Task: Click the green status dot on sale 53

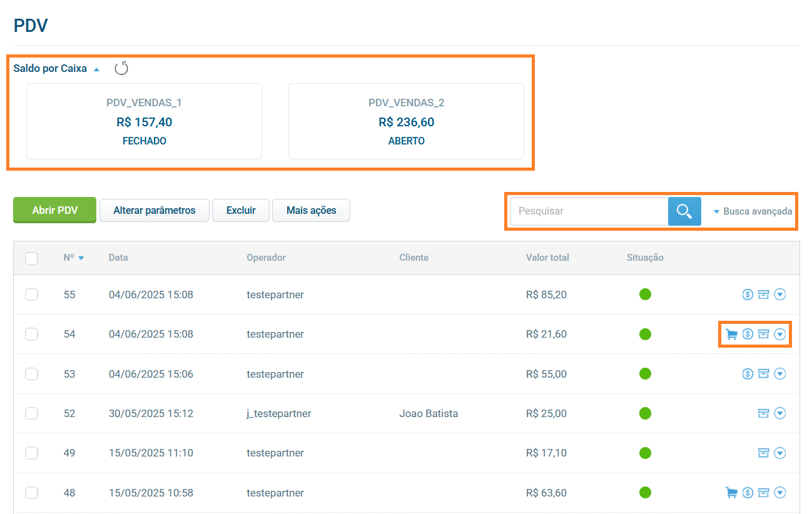Action: coord(645,374)
